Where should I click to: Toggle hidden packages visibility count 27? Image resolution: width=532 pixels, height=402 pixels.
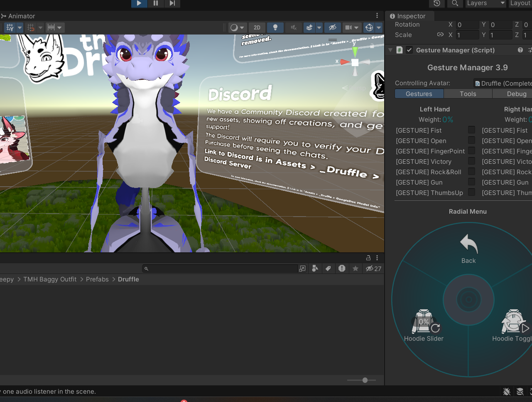(x=373, y=269)
